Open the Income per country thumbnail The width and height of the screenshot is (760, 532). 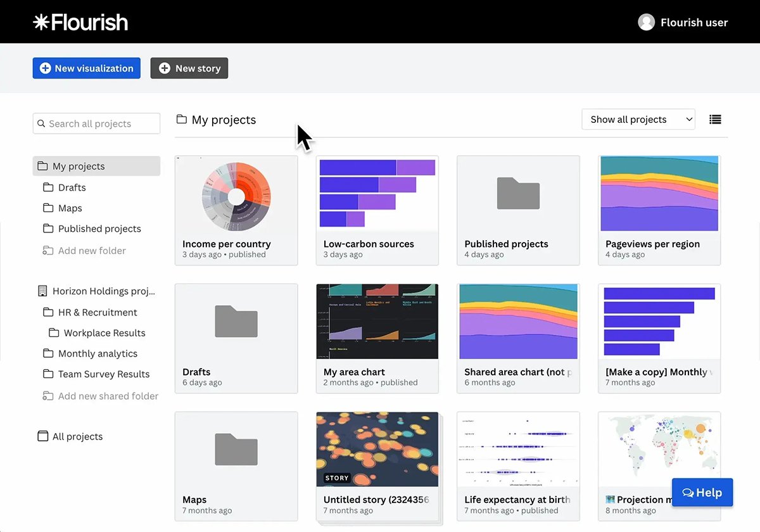point(236,194)
